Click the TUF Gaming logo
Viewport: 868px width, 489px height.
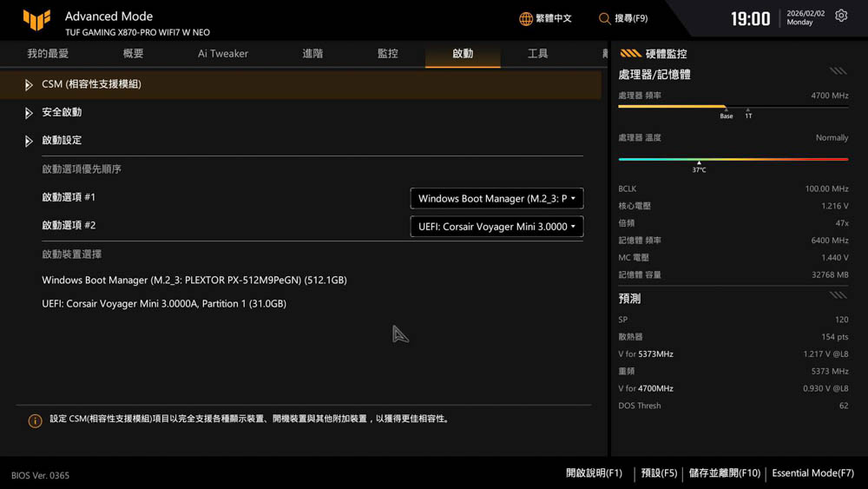coord(36,20)
